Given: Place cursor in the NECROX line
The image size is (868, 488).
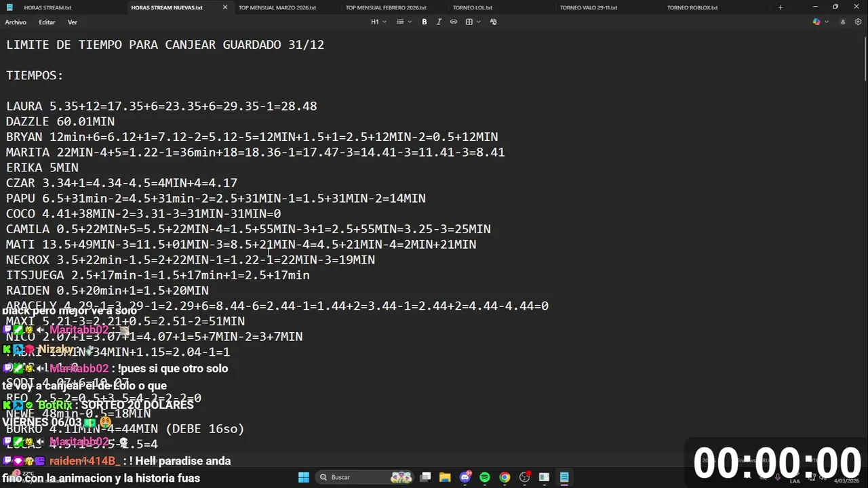Looking at the screenshot, I should tap(191, 260).
